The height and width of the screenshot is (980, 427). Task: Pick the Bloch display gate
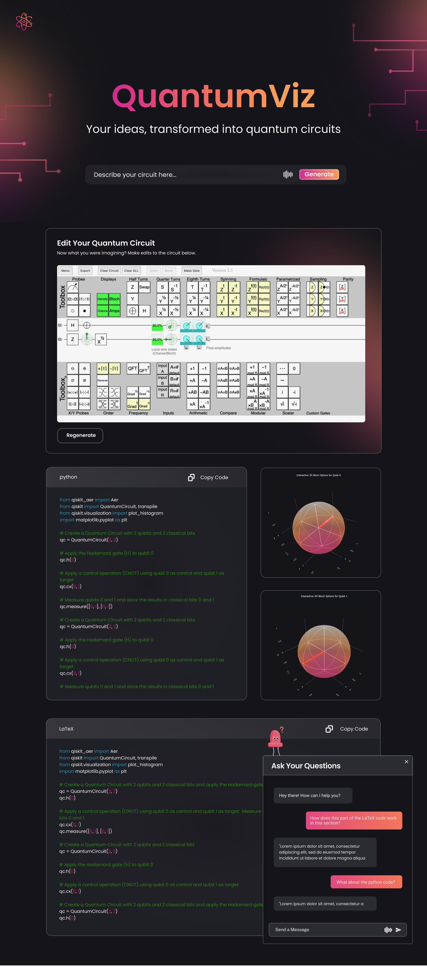[x=114, y=299]
